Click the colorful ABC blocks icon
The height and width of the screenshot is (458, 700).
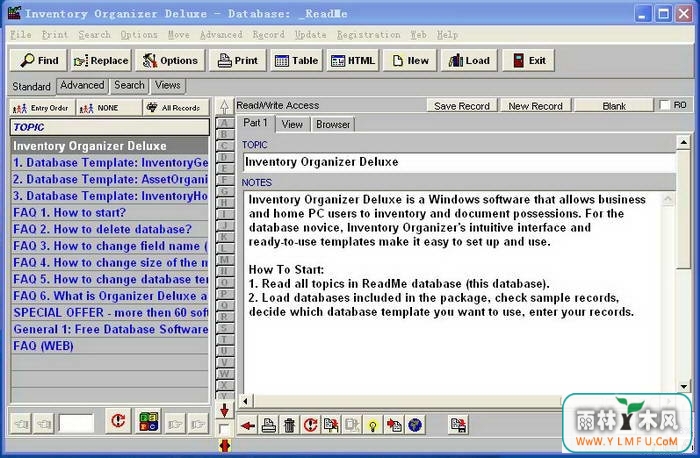tap(149, 421)
